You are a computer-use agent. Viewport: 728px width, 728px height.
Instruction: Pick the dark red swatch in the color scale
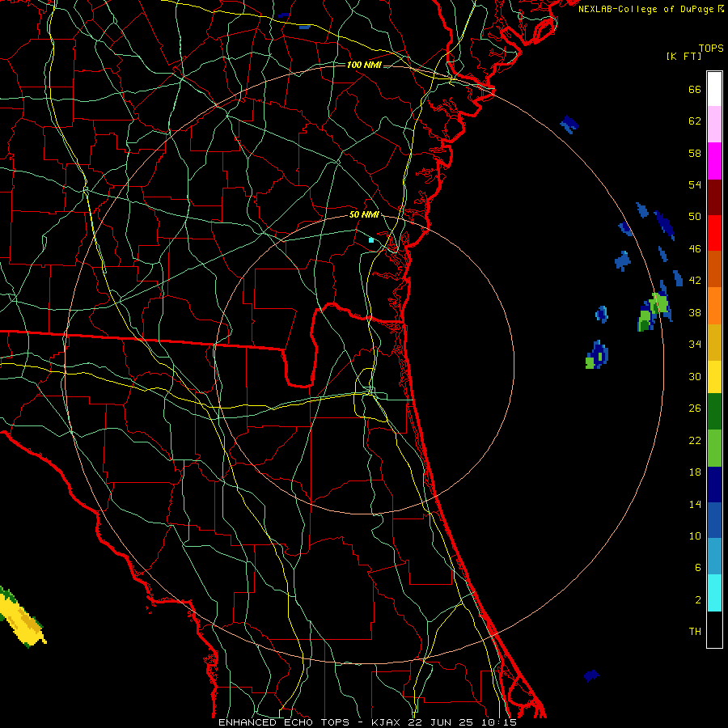pyautogui.click(x=714, y=197)
